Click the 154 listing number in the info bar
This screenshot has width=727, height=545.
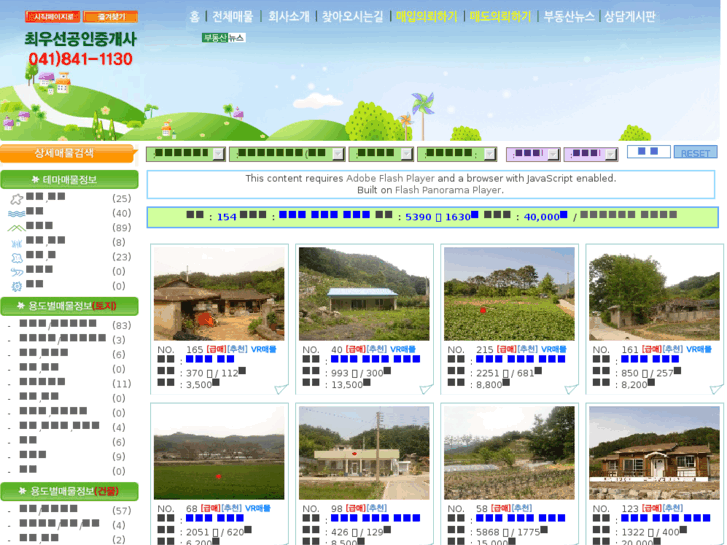click(x=226, y=217)
